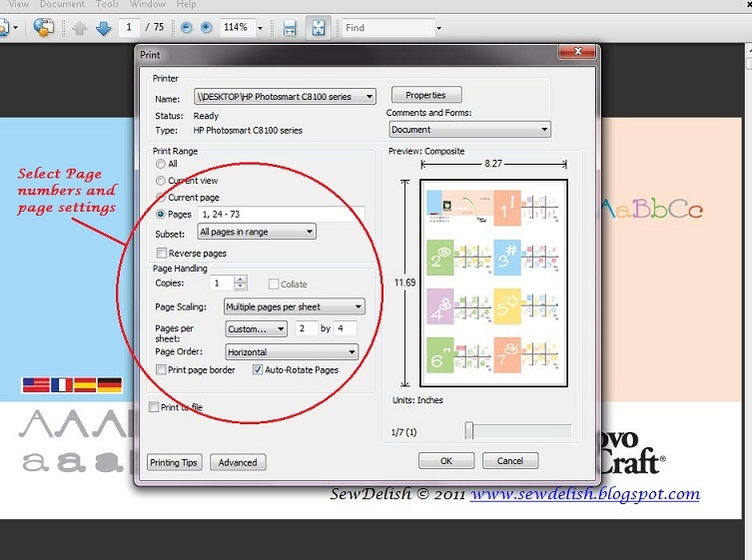Select the Current page radio button
The width and height of the screenshot is (752, 560).
pos(161,198)
